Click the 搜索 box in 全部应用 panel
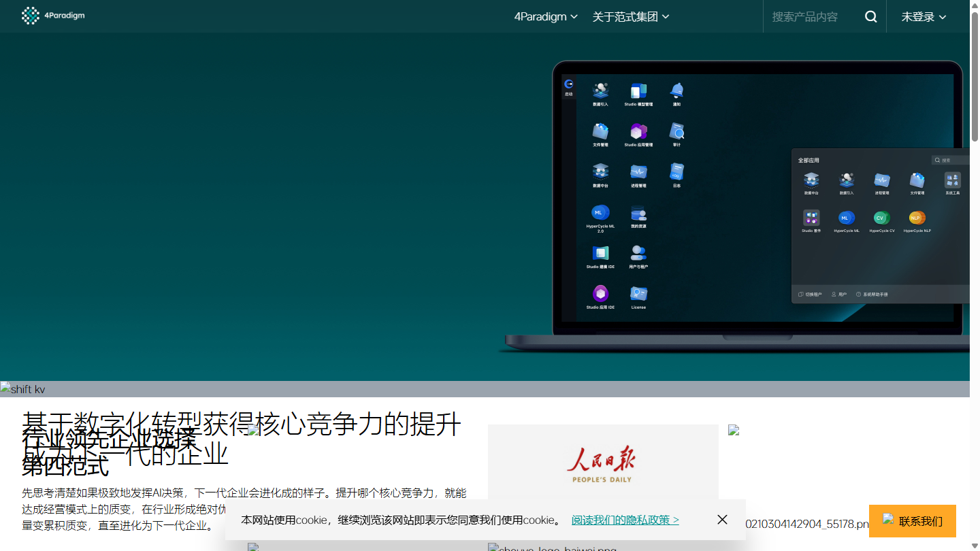 [x=951, y=161]
